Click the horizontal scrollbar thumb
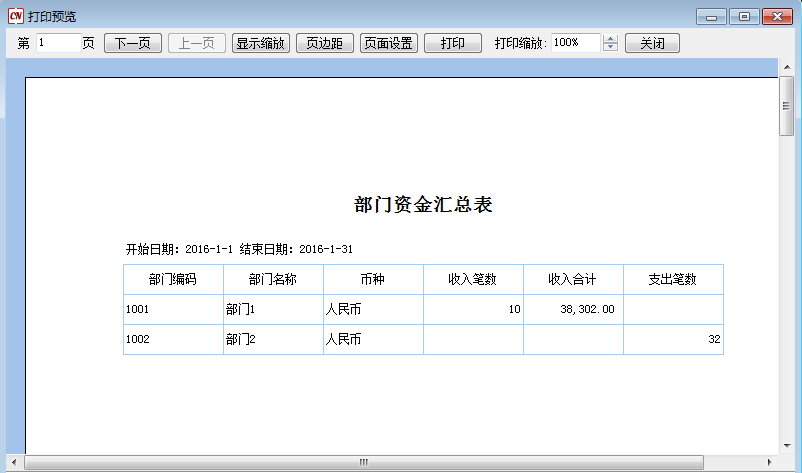 tap(364, 463)
